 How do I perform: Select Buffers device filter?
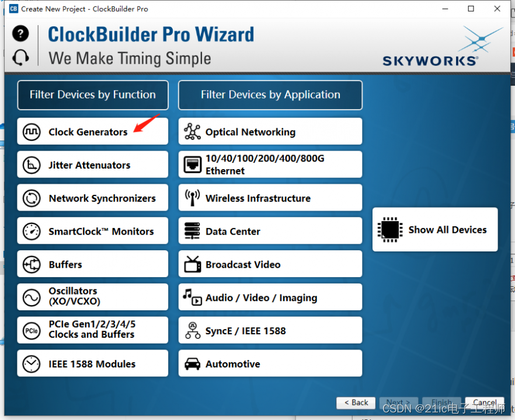tap(93, 264)
